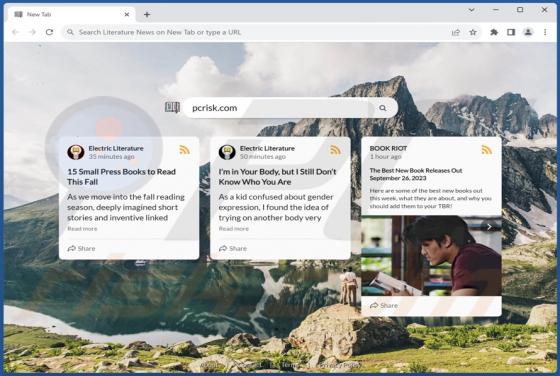The width and height of the screenshot is (560, 376).
Task: Share the BOOK RIOT article
Action: (384, 305)
